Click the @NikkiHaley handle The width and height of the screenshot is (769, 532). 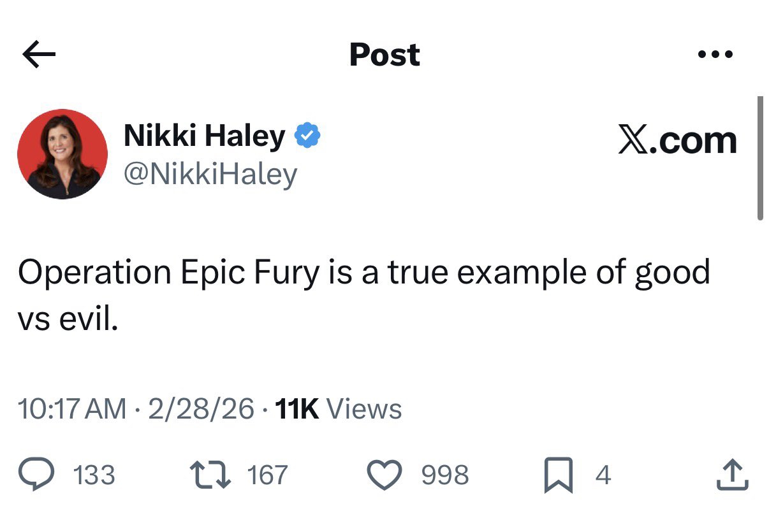[210, 173]
